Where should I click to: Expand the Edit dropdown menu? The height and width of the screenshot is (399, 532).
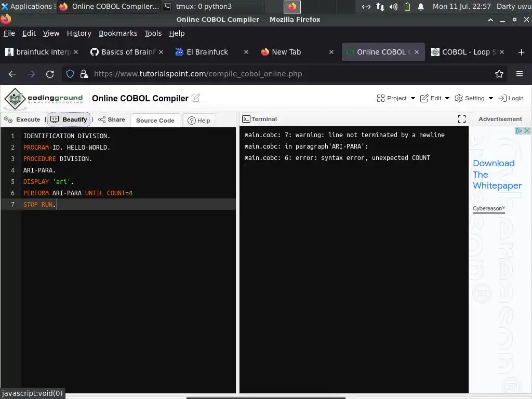click(435, 98)
